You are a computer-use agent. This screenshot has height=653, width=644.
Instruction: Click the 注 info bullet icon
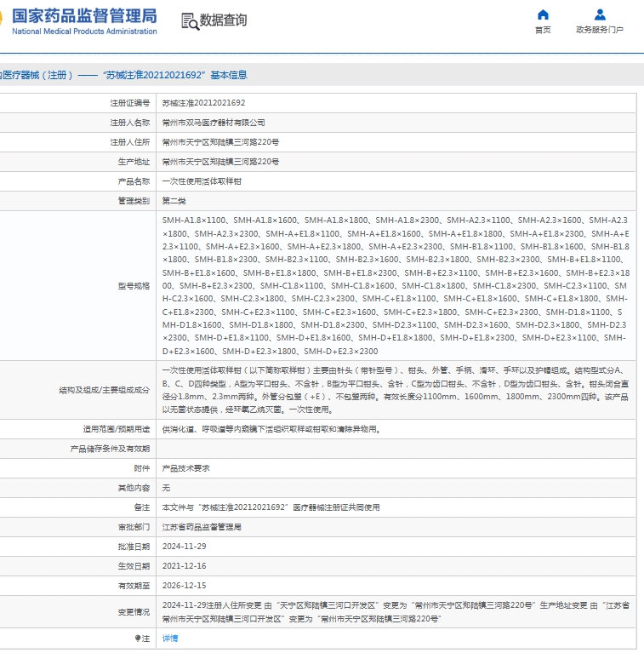tap(138, 639)
